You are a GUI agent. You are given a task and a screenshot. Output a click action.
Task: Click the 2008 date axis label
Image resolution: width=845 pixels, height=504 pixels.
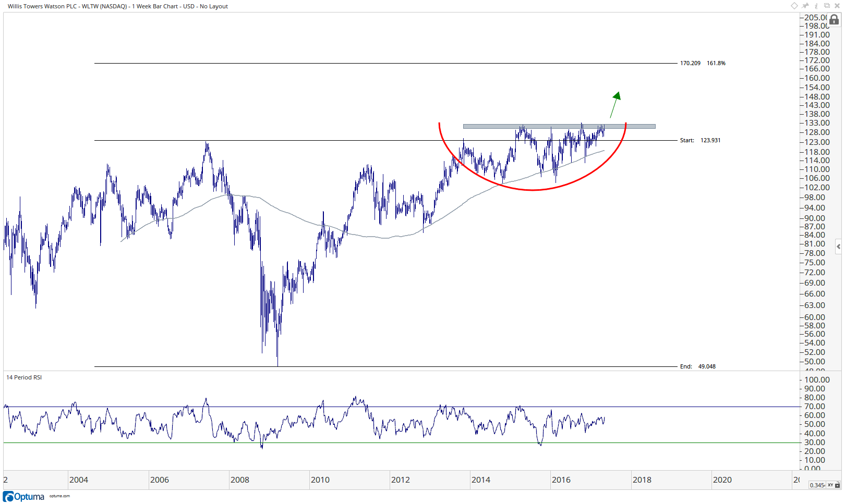tap(240, 480)
